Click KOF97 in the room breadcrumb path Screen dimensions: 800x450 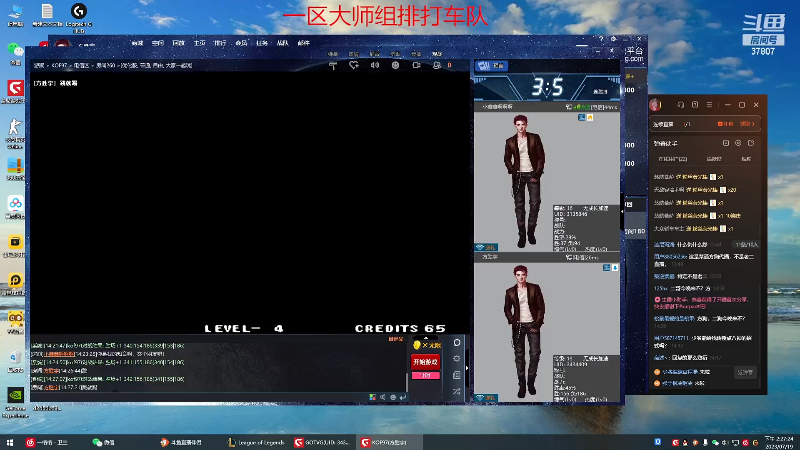coord(59,66)
